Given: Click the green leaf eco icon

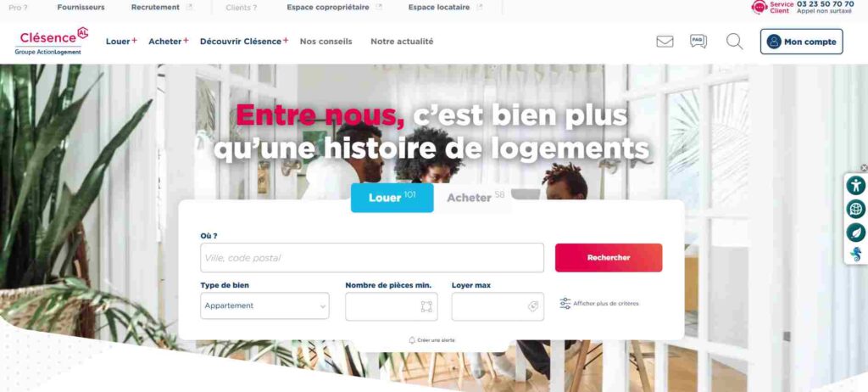Looking at the screenshot, I should point(856,232).
